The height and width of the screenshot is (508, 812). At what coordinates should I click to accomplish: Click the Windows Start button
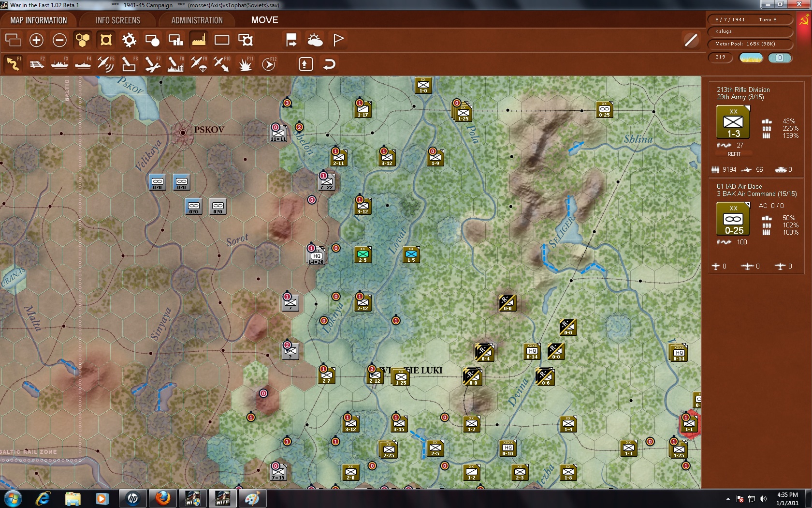coord(13,498)
